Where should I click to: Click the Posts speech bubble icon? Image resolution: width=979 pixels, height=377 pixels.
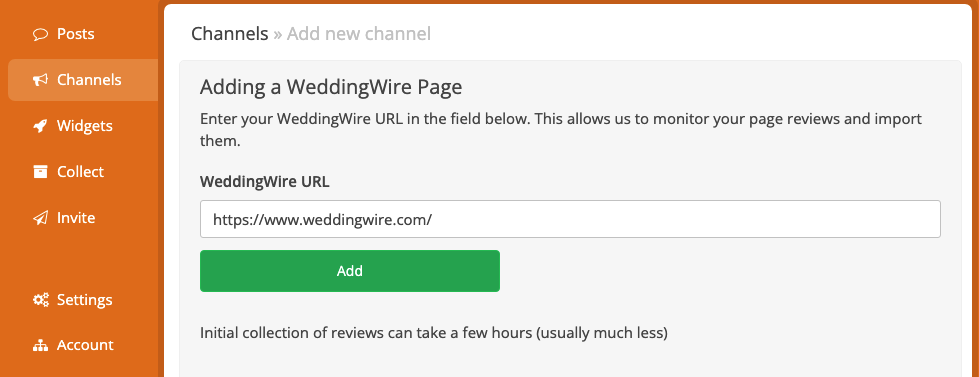[41, 34]
